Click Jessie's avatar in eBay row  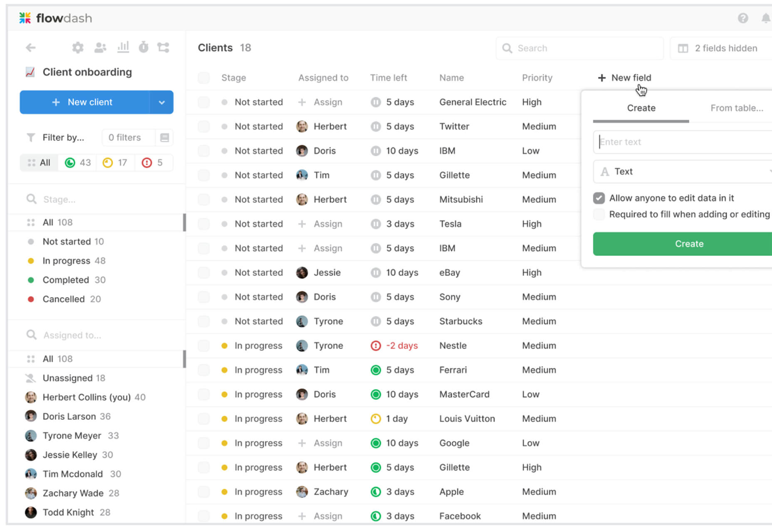coord(302,273)
